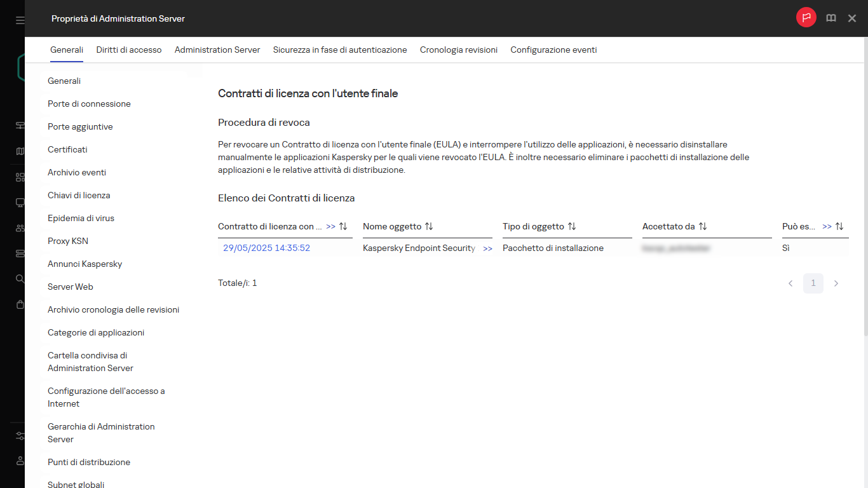Screen dimensions: 868x488
Task: Select page 1 in pagination
Action: 813,283
